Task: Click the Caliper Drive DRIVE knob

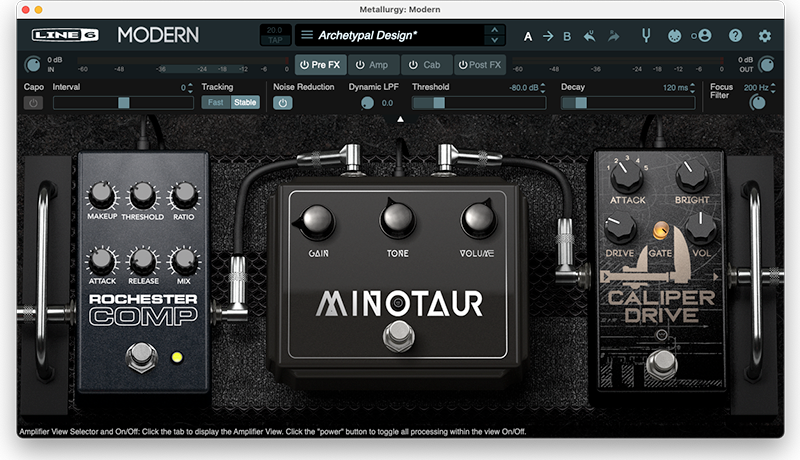Action: pos(620,228)
